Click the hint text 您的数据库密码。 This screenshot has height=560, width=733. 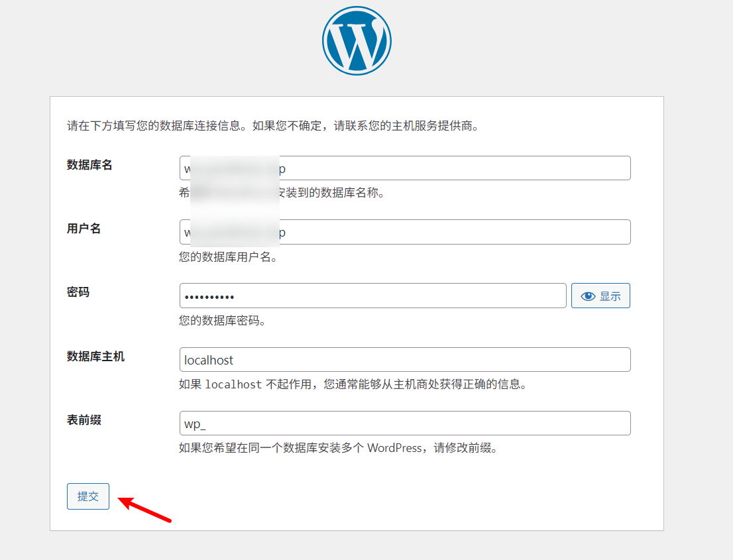[x=223, y=320]
